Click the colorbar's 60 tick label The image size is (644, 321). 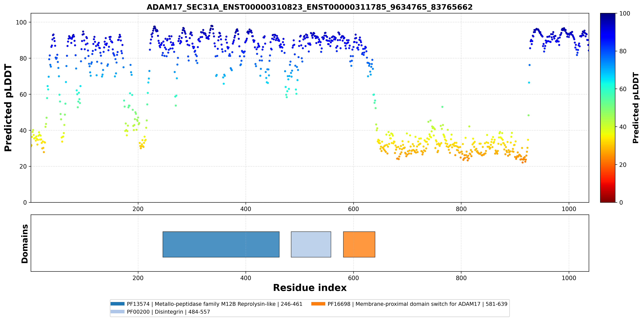pos(623,89)
